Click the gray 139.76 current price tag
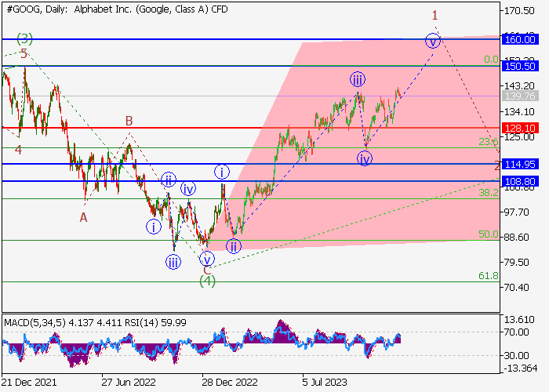This screenshot has width=549, height=392. [518, 96]
